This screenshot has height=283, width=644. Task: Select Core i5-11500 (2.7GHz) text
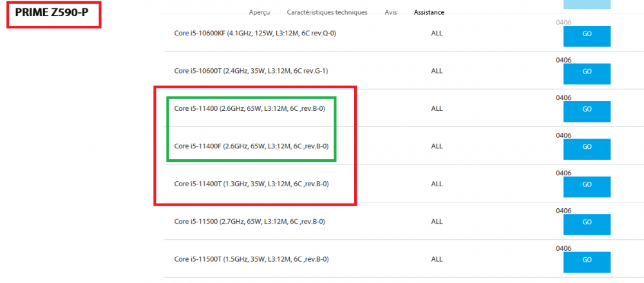point(250,222)
